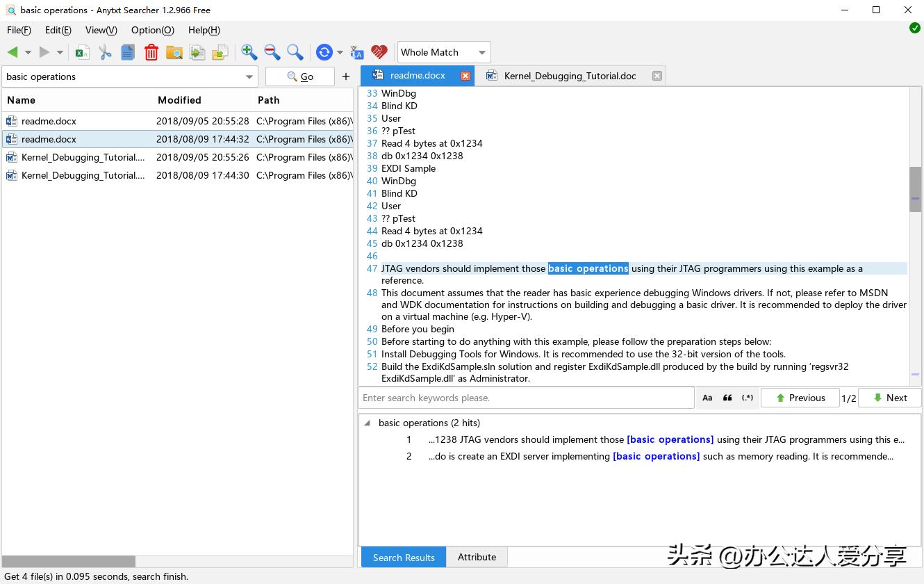
Task: Click the Next match button
Action: 890,397
